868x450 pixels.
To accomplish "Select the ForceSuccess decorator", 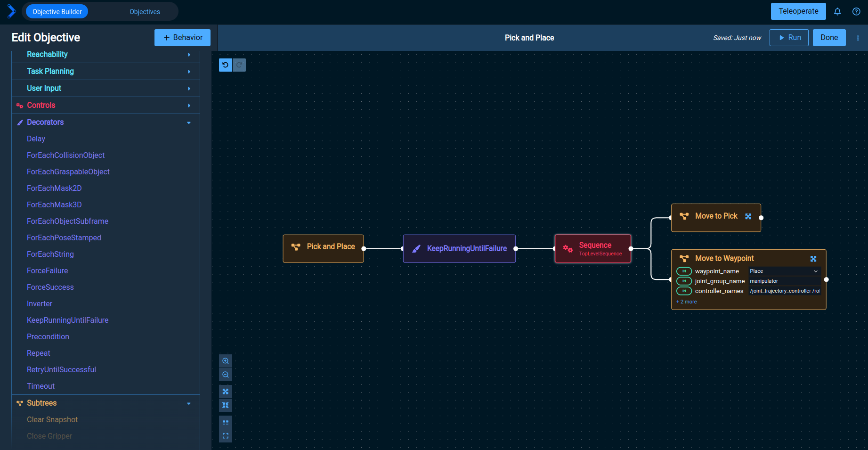I will pyautogui.click(x=50, y=287).
